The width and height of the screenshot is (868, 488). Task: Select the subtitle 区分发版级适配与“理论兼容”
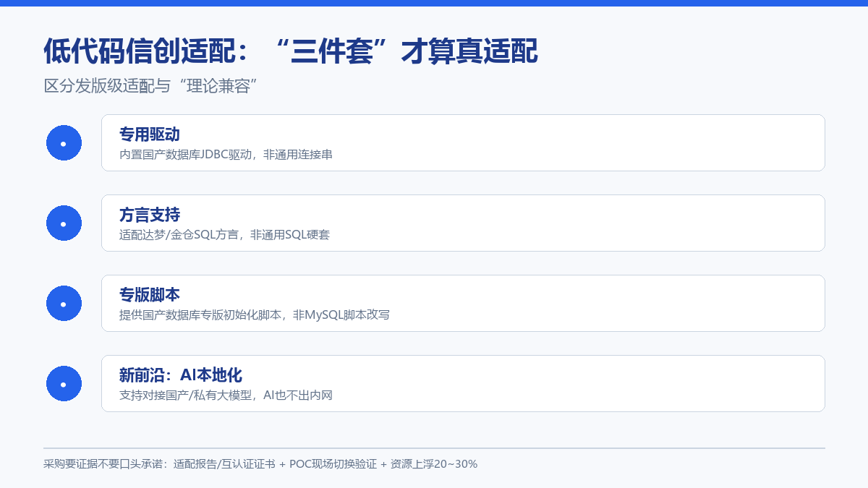click(151, 86)
